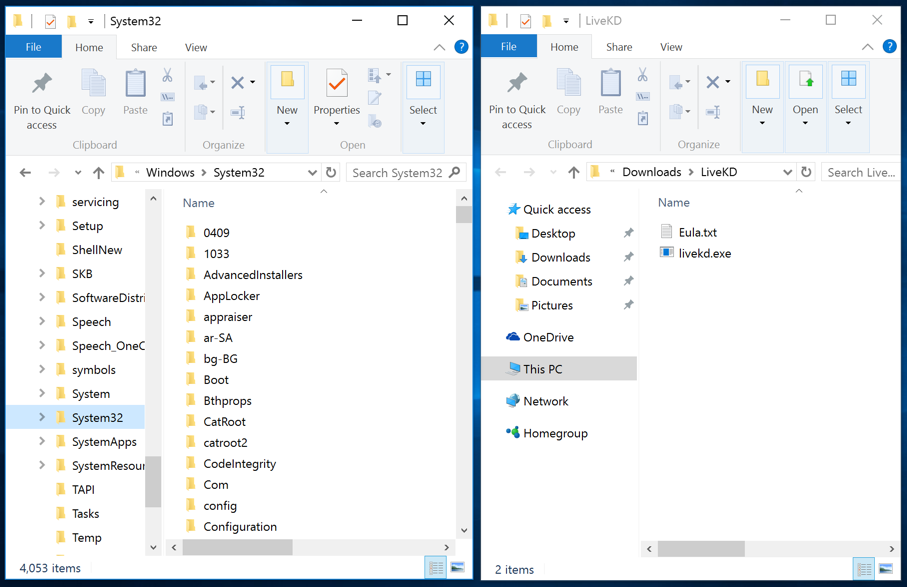Open File menu in System32 window
907x587 pixels.
(34, 47)
